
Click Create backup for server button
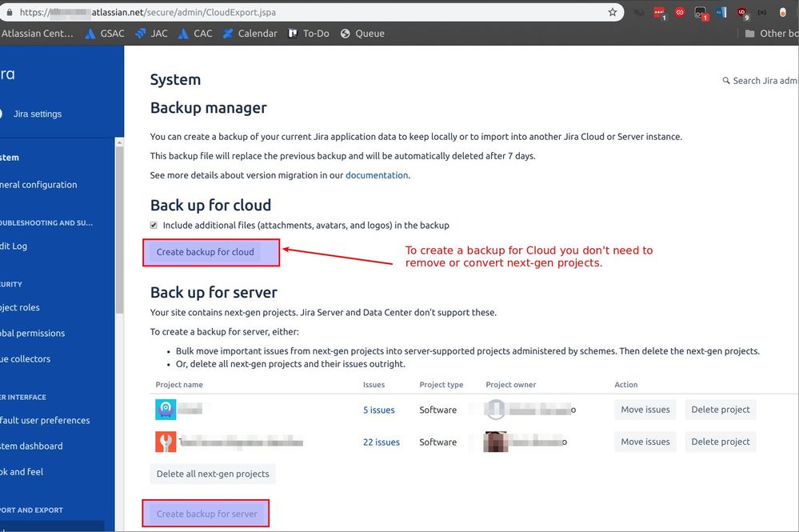206,514
